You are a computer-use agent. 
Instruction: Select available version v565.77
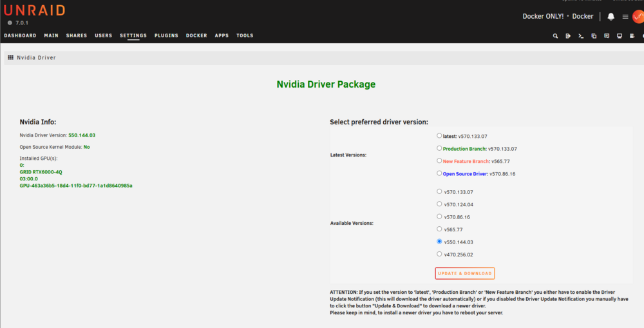pyautogui.click(x=439, y=229)
